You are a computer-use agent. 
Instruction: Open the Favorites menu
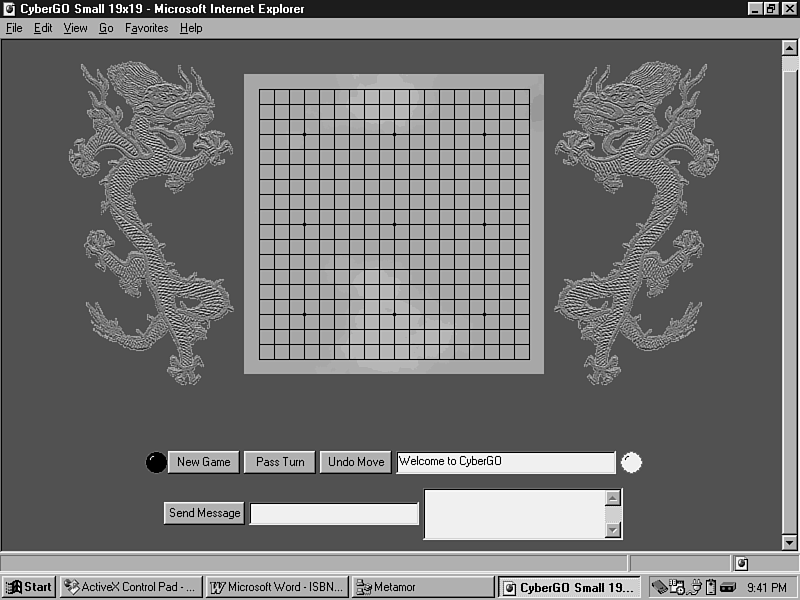(146, 28)
